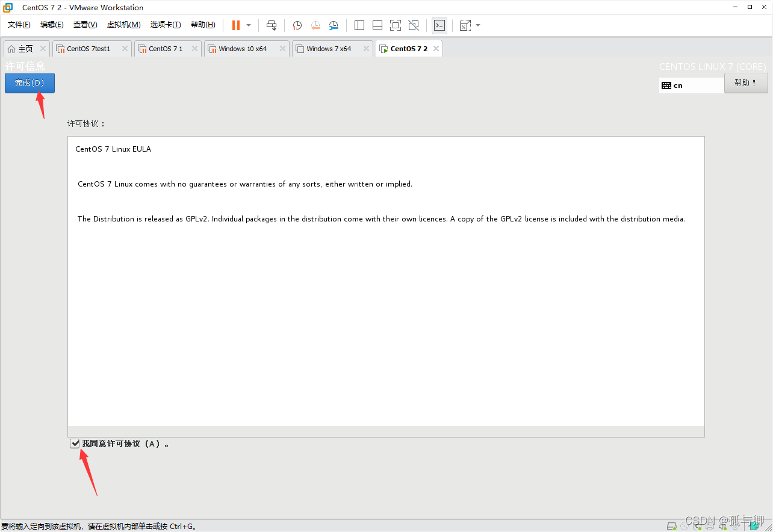Take a snapshot of this virtual machine
This screenshot has width=773, height=532.
pyautogui.click(x=297, y=25)
